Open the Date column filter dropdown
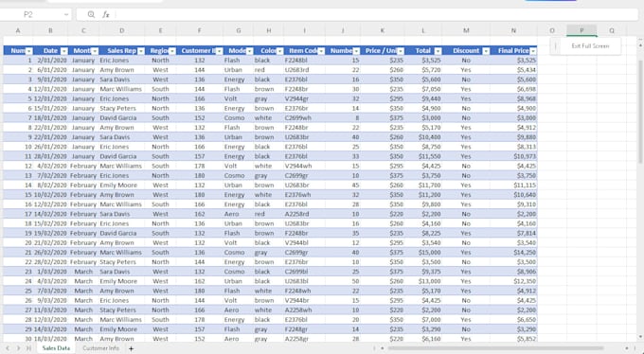The image size is (644, 354). [x=63, y=51]
